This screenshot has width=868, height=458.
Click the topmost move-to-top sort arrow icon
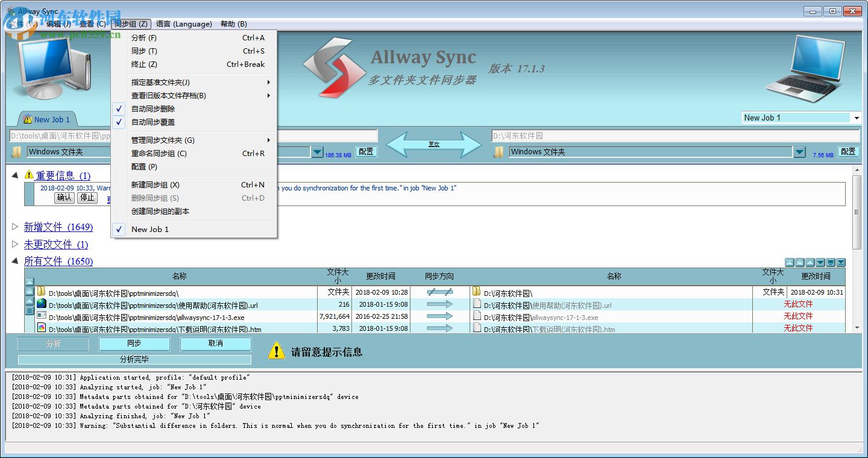click(x=790, y=263)
